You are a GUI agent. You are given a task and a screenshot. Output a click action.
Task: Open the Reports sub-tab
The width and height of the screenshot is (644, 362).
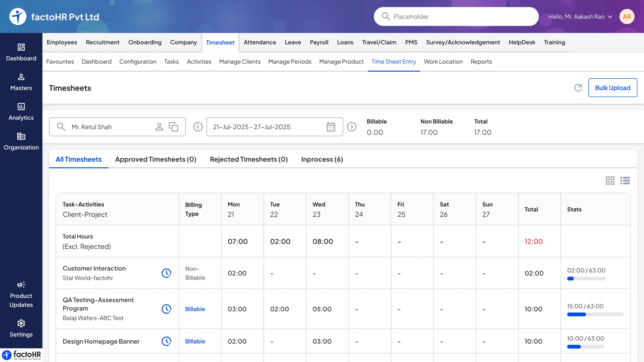pos(481,62)
